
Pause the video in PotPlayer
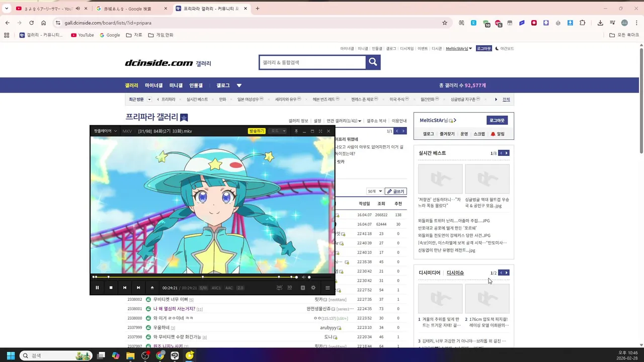[x=97, y=288]
